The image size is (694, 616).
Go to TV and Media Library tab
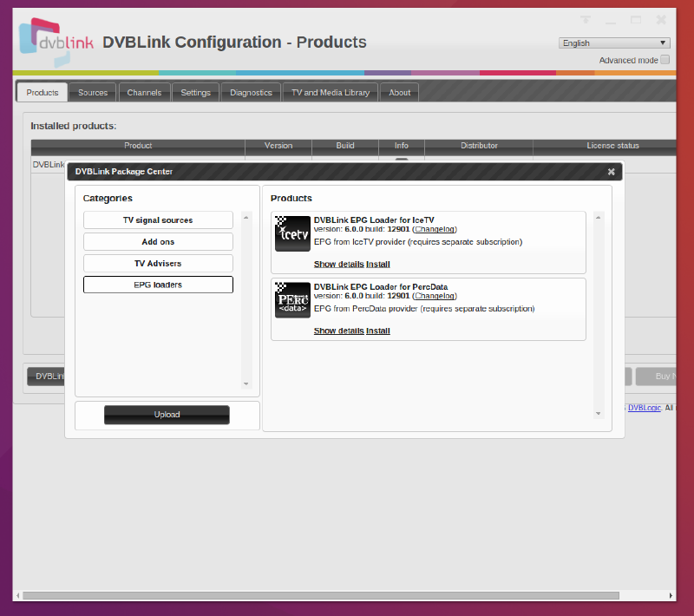[x=331, y=93]
